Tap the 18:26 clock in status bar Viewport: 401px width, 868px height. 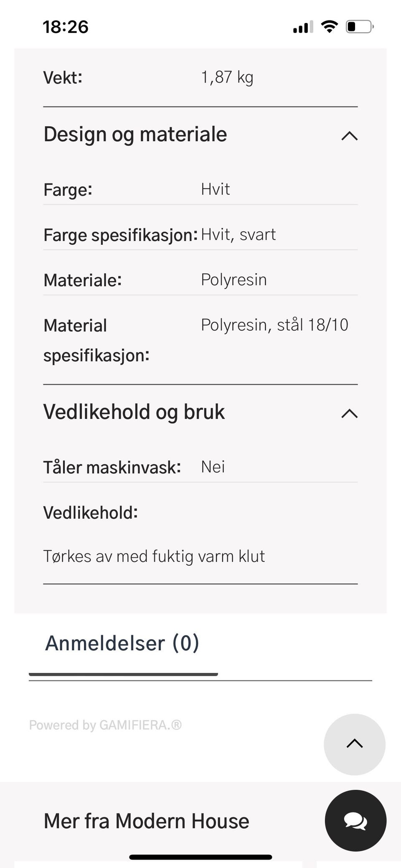click(66, 27)
